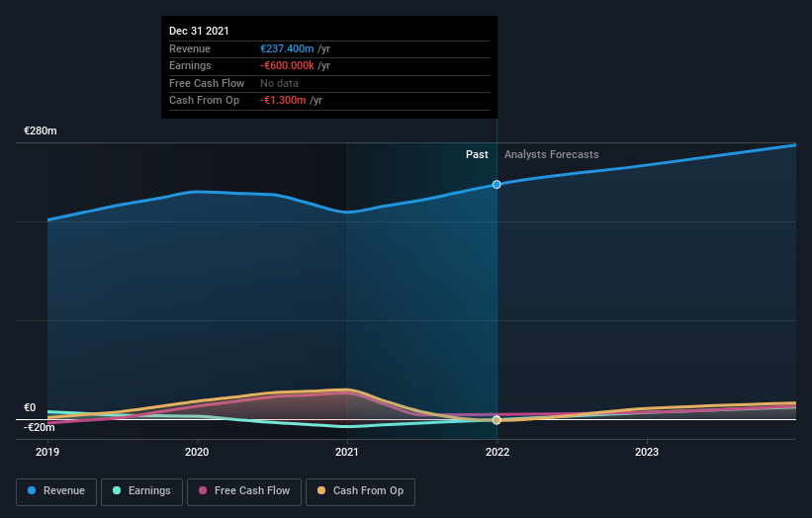Toggle the Cash From Op legend button
This screenshot has height=518, width=812.
tap(360, 491)
